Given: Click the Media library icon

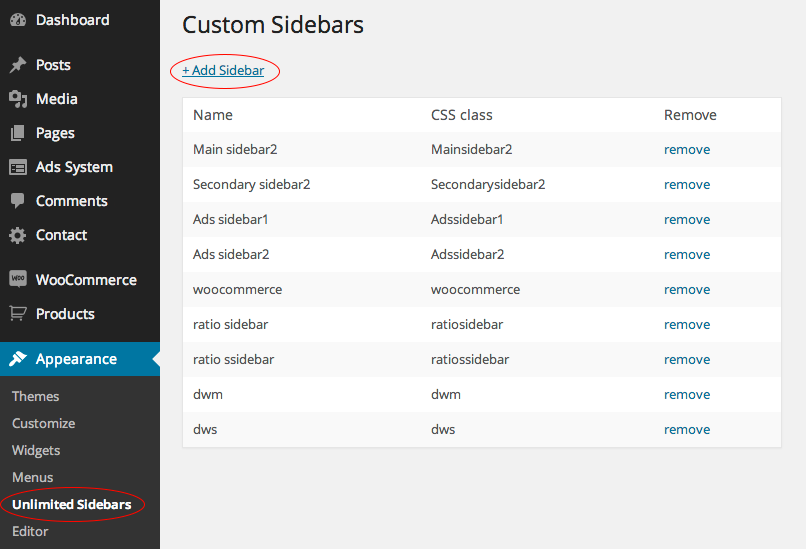Looking at the screenshot, I should pos(18,99).
